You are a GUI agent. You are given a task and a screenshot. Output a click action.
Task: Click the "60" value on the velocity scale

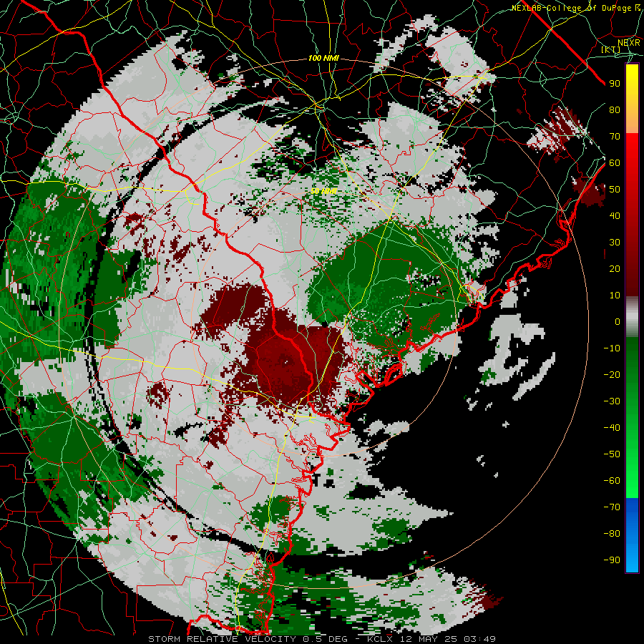[615, 162]
